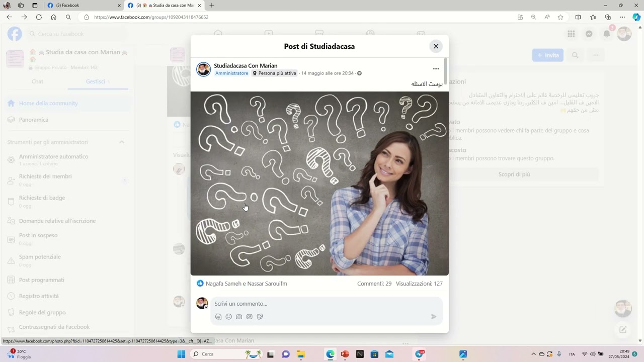644x362 pixels.
Task: Click the Invita button
Action: point(548,55)
